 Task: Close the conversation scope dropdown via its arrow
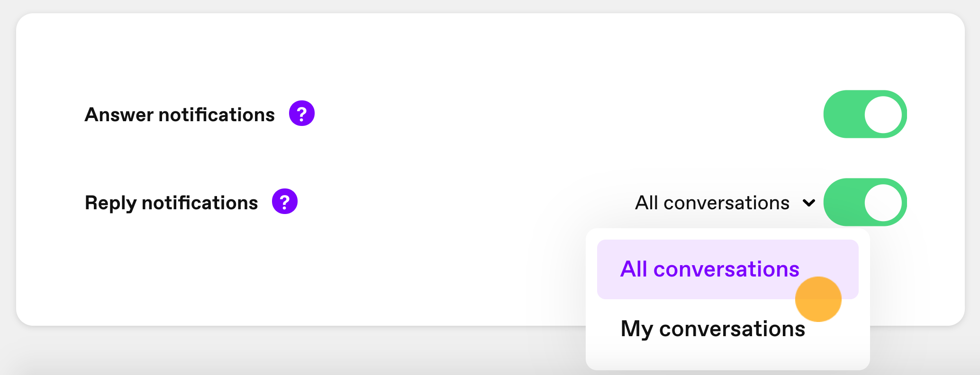[x=808, y=203]
